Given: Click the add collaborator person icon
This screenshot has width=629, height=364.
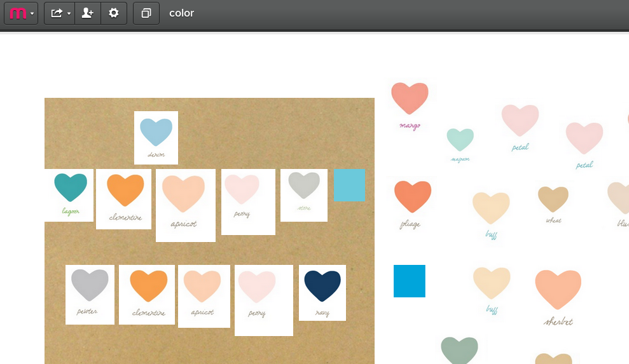Looking at the screenshot, I should pos(88,13).
